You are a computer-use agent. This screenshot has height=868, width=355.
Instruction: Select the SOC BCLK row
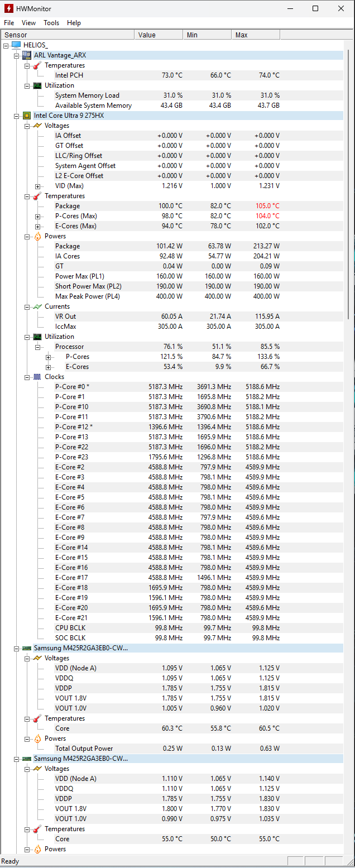[x=172, y=638]
